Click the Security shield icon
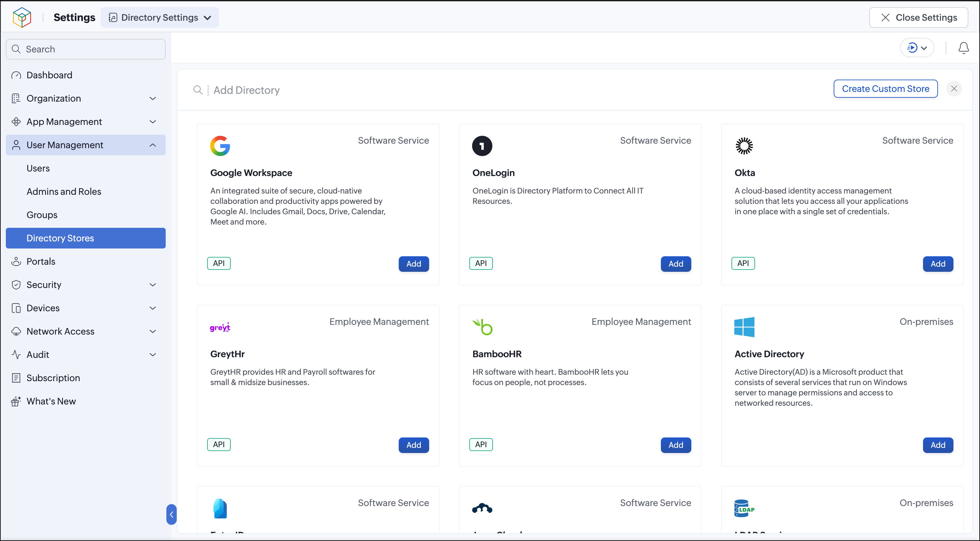The width and height of the screenshot is (980, 541). tap(16, 285)
